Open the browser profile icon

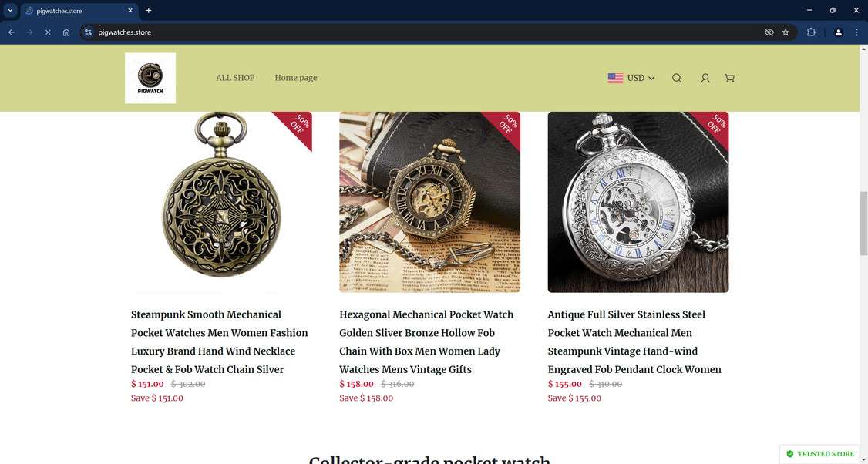click(838, 32)
